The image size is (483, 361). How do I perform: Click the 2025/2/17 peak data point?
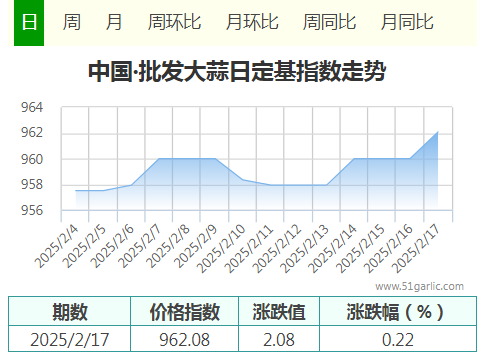coord(437,132)
